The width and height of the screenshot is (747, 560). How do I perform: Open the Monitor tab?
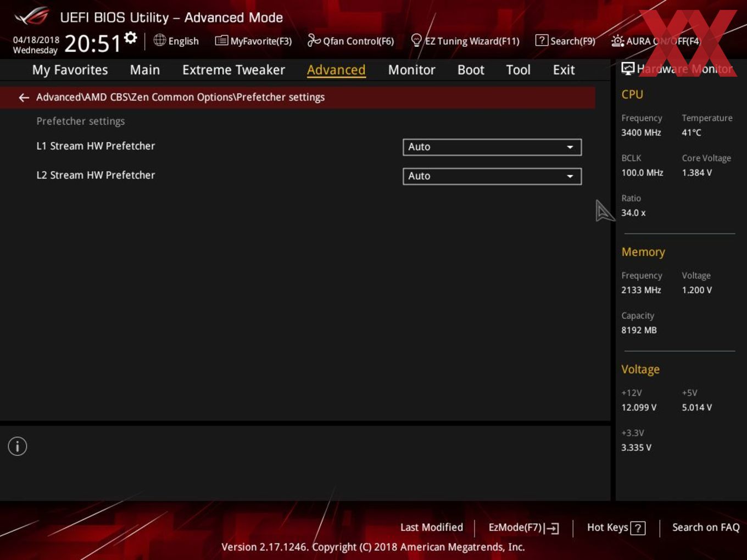411,70
